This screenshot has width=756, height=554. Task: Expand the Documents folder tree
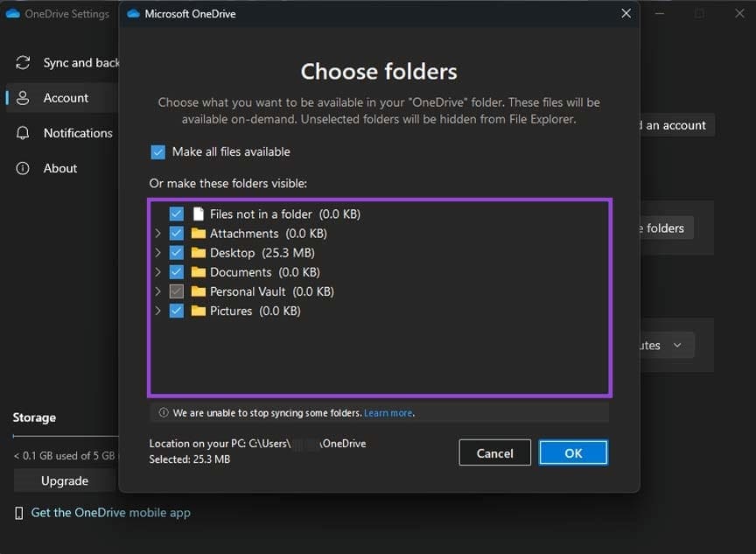(x=157, y=272)
